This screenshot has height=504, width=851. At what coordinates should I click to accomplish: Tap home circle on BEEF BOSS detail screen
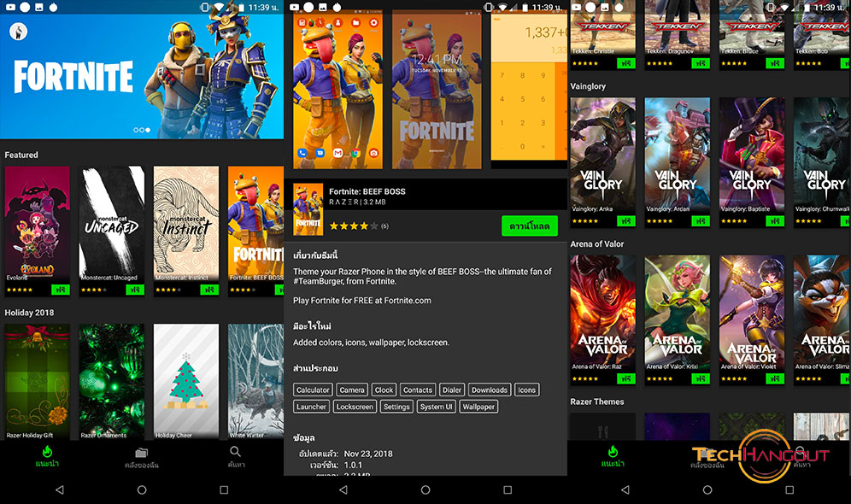coord(425,489)
